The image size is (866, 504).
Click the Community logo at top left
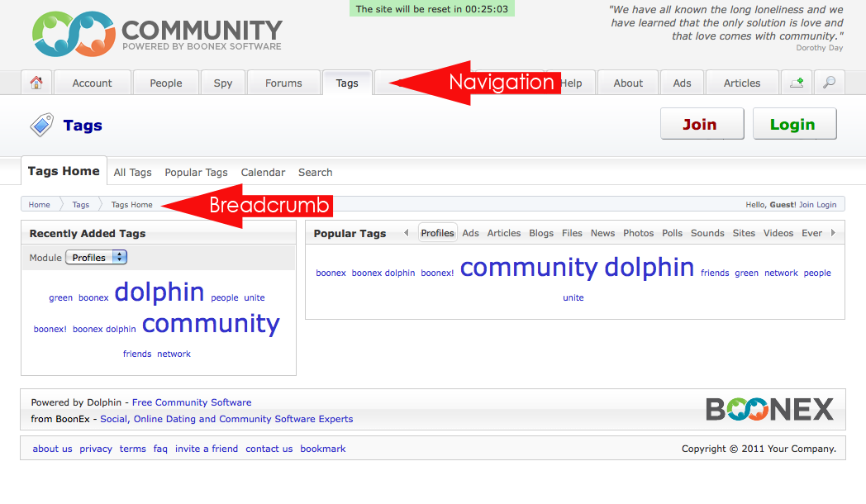pos(157,35)
